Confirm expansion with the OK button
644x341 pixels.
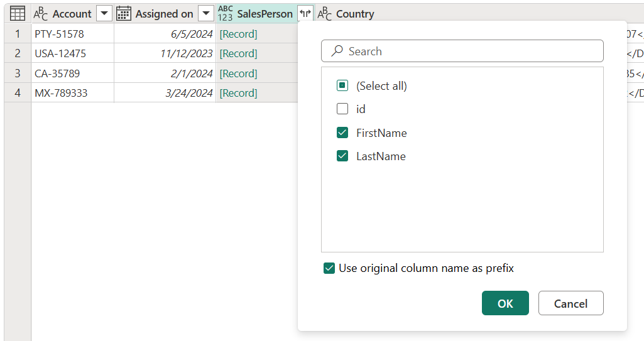pos(505,303)
